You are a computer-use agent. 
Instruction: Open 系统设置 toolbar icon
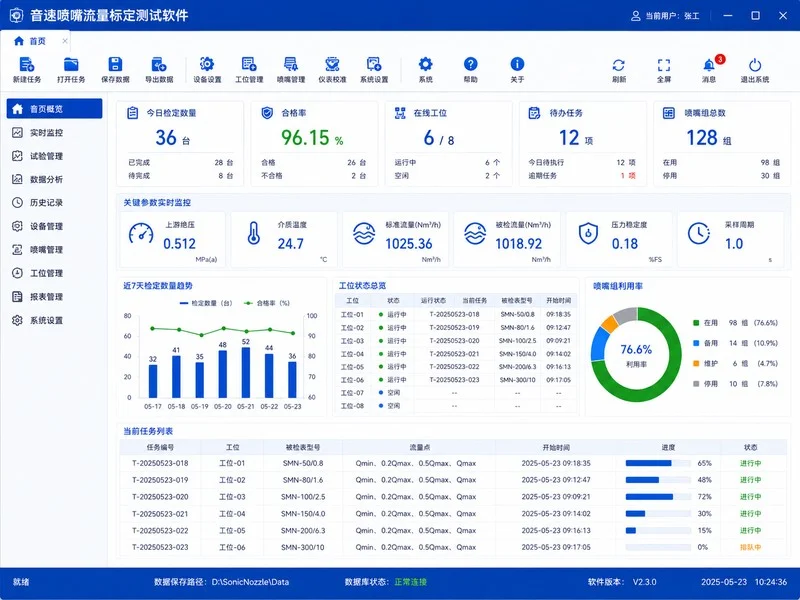coord(374,64)
